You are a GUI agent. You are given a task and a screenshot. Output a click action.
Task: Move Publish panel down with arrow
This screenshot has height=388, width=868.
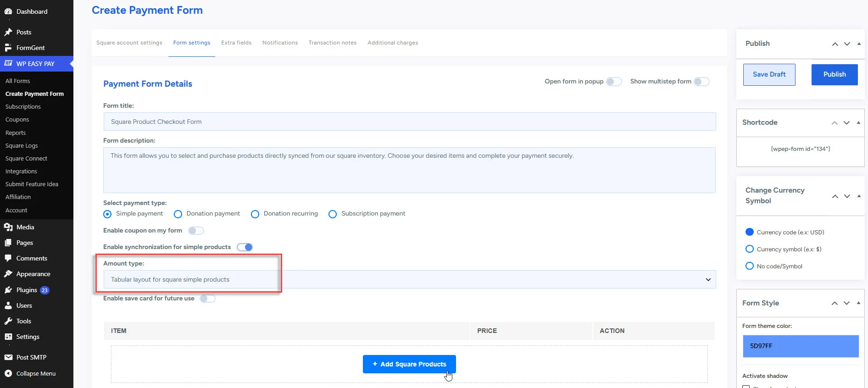[847, 44]
